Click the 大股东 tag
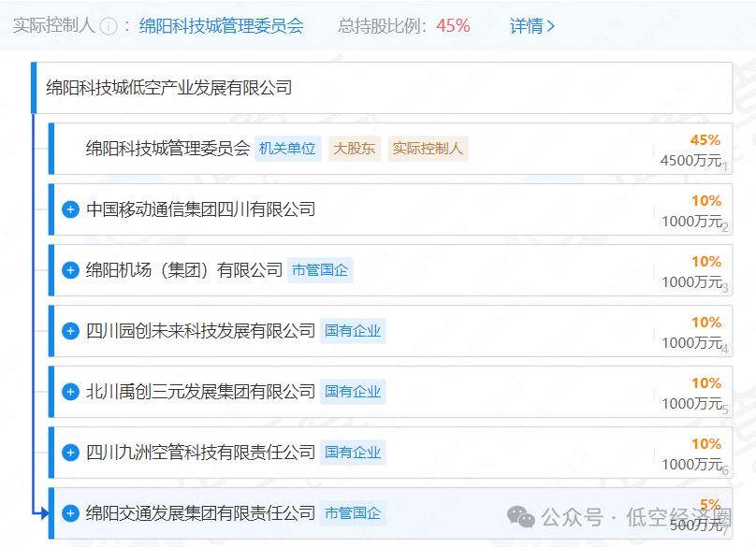The height and width of the screenshot is (547, 756). coord(355,149)
